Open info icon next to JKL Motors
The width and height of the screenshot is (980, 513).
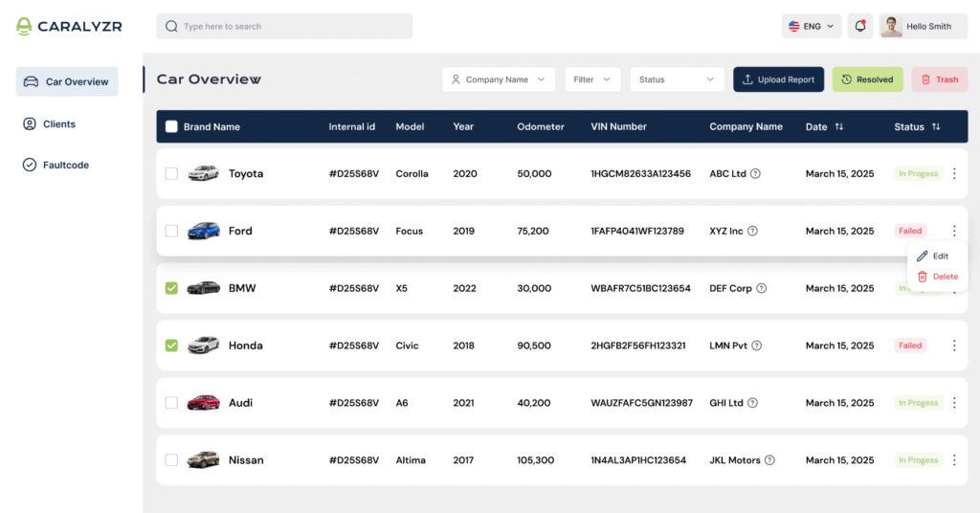tap(769, 460)
